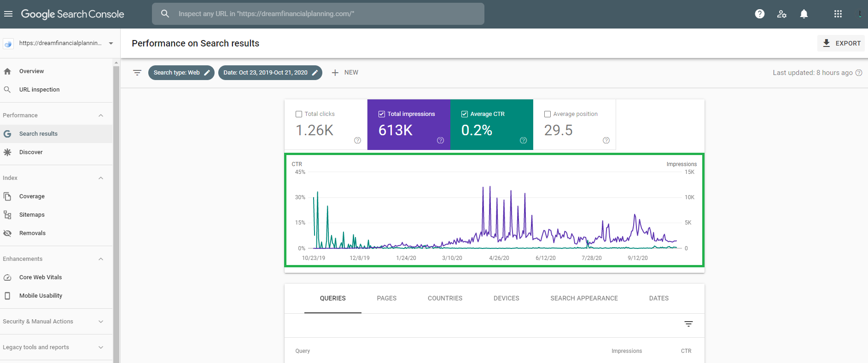The height and width of the screenshot is (363, 868).
Task: Expand Security & Manual Actions section
Action: click(101, 322)
